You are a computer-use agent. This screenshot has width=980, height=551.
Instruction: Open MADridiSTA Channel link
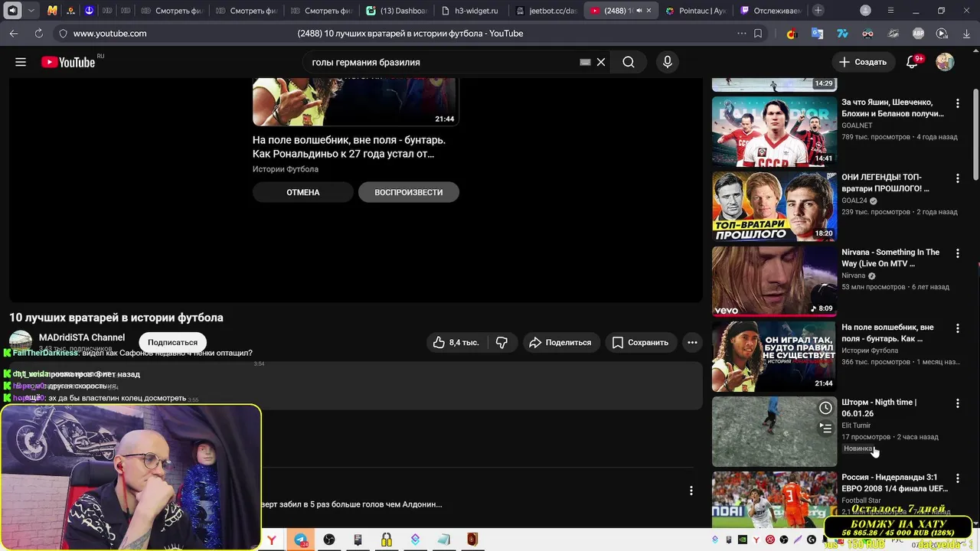coord(82,337)
